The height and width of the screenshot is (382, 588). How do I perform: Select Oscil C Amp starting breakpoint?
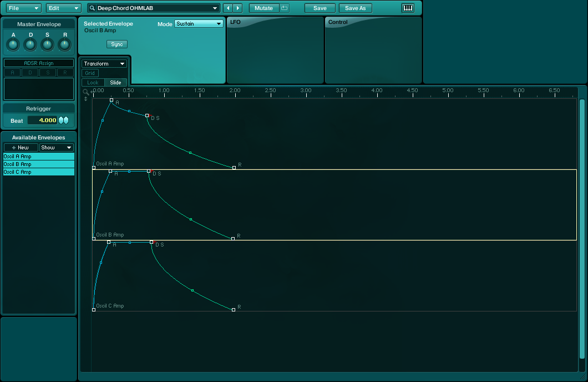click(x=94, y=310)
